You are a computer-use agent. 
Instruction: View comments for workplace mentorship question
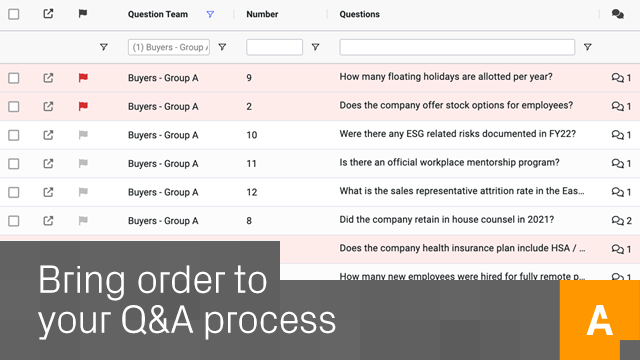click(x=621, y=163)
